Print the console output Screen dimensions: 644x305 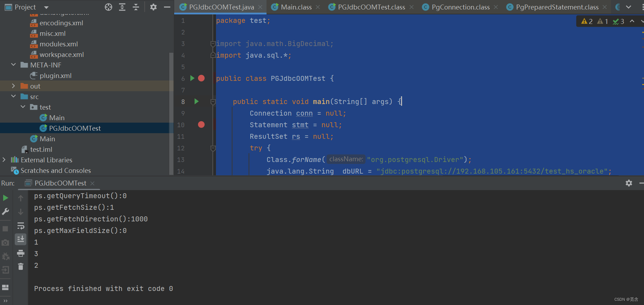coord(21,253)
